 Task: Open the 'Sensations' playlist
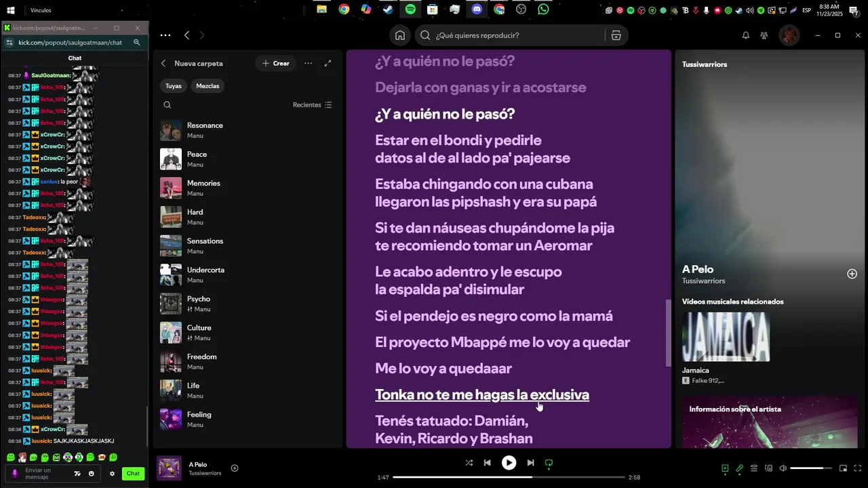[x=248, y=246]
